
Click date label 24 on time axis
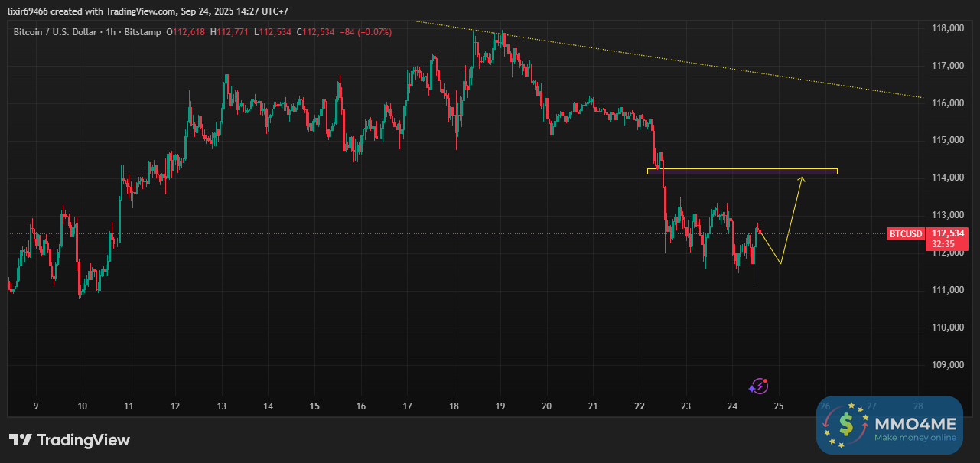pos(732,406)
